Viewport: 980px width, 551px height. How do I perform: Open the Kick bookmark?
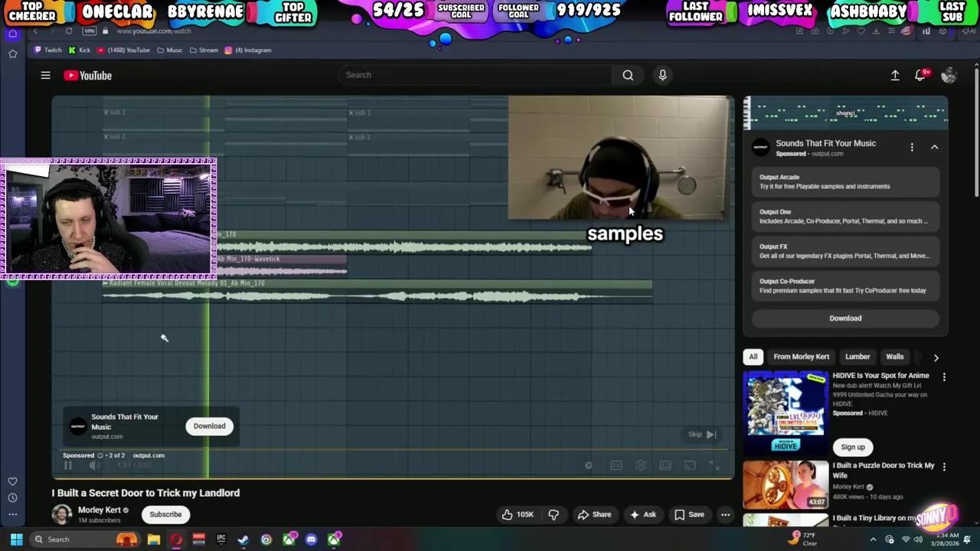pyautogui.click(x=80, y=50)
